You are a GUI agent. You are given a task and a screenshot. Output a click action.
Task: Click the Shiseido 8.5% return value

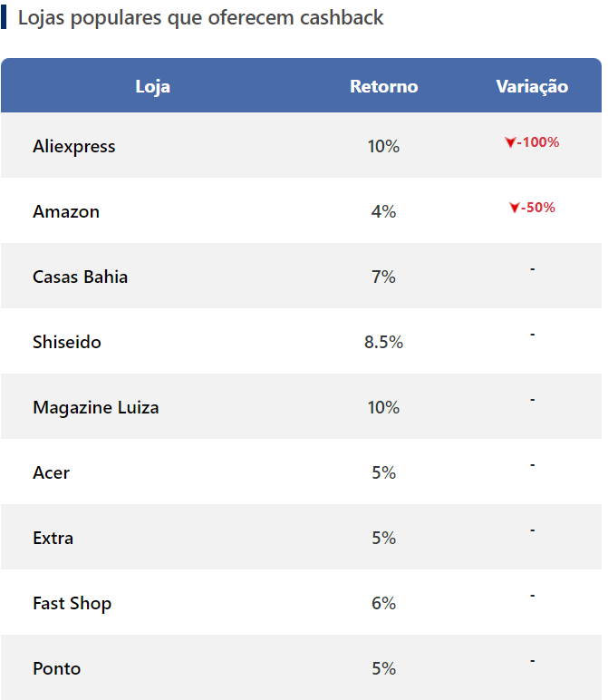pos(383,342)
